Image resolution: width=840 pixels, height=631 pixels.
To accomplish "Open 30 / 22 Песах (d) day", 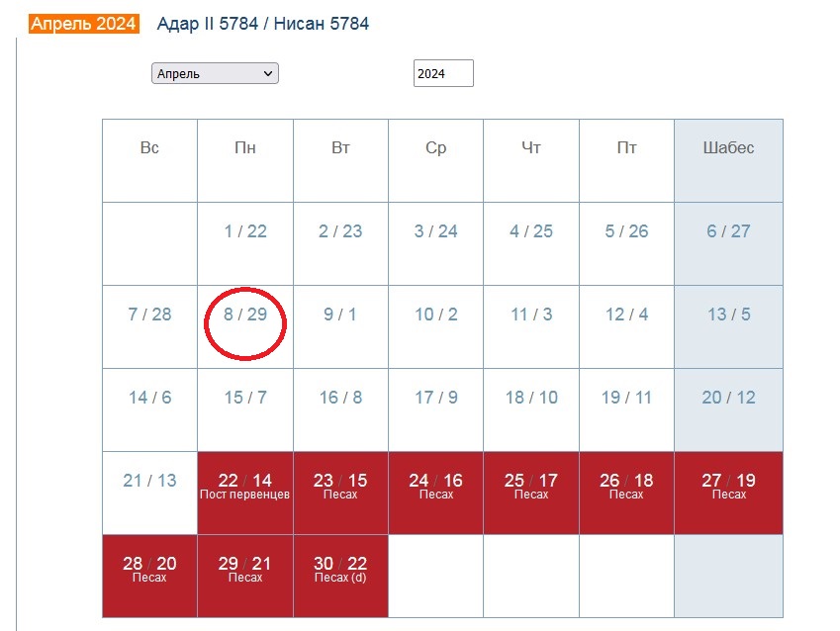I will [x=340, y=569].
